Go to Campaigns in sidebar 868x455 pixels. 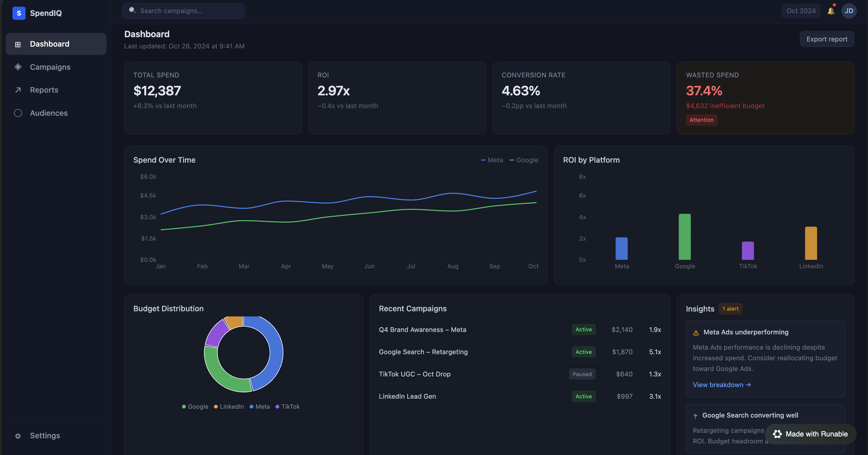[x=56, y=67]
